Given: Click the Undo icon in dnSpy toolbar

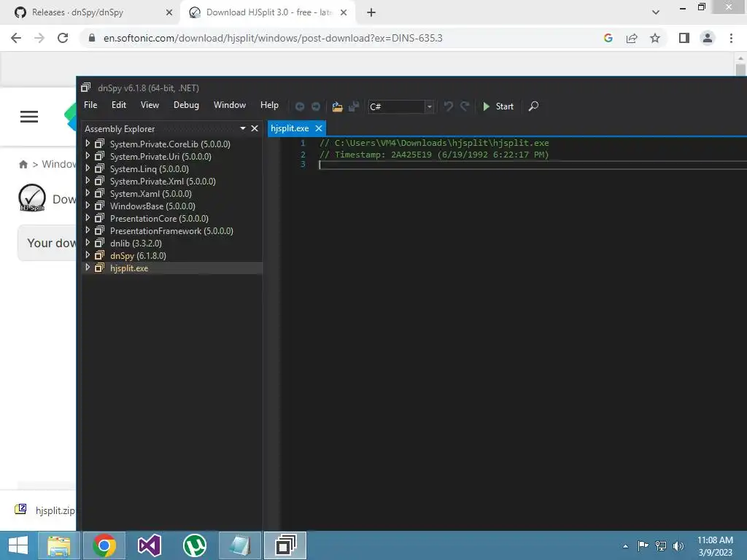Looking at the screenshot, I should (449, 106).
